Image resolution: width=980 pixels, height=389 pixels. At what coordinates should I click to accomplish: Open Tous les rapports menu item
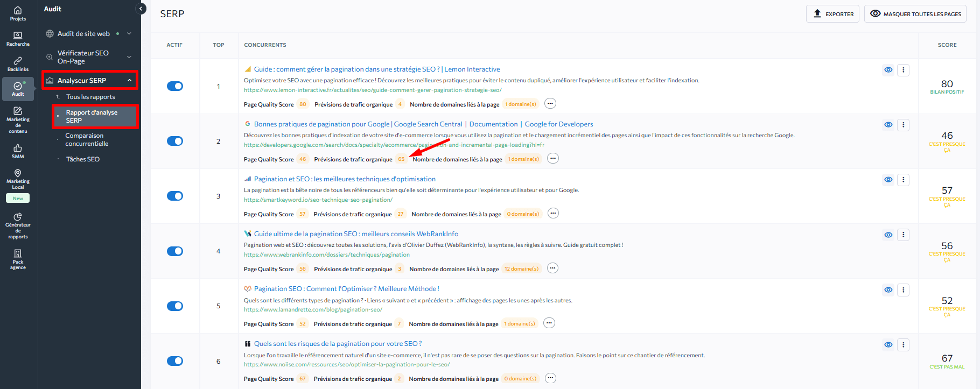[x=90, y=97]
